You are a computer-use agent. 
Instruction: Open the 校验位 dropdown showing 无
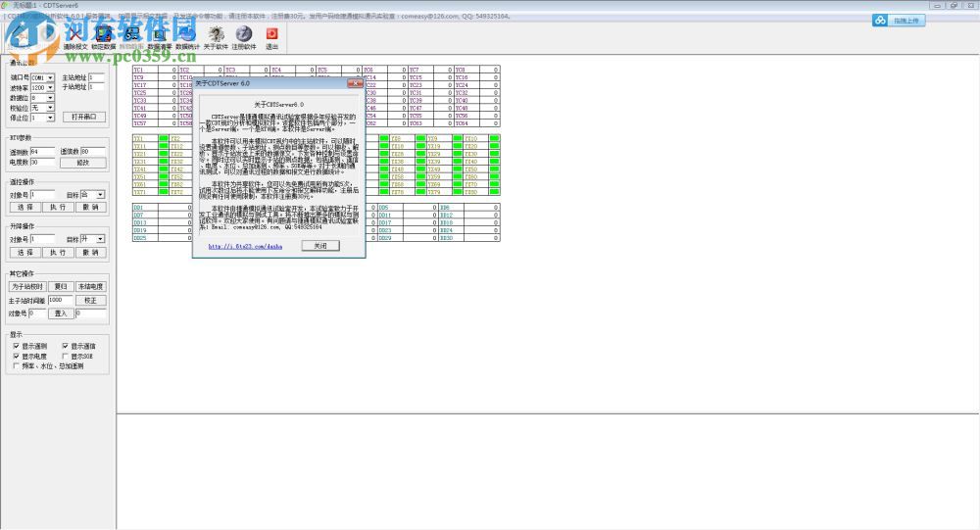click(x=50, y=108)
